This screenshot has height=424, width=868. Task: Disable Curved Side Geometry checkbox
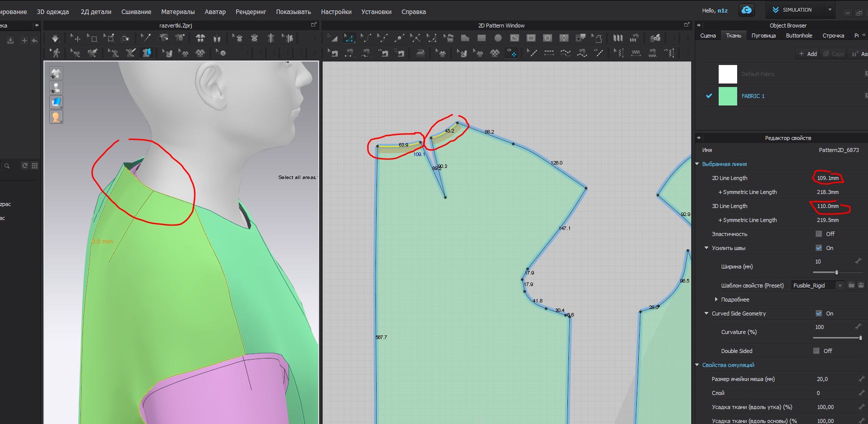click(x=819, y=313)
